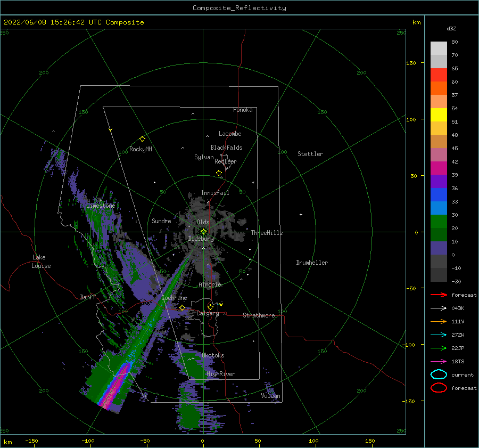Select the blue 33-36 dBZ swatch
The image size is (479, 448).
pos(439,195)
